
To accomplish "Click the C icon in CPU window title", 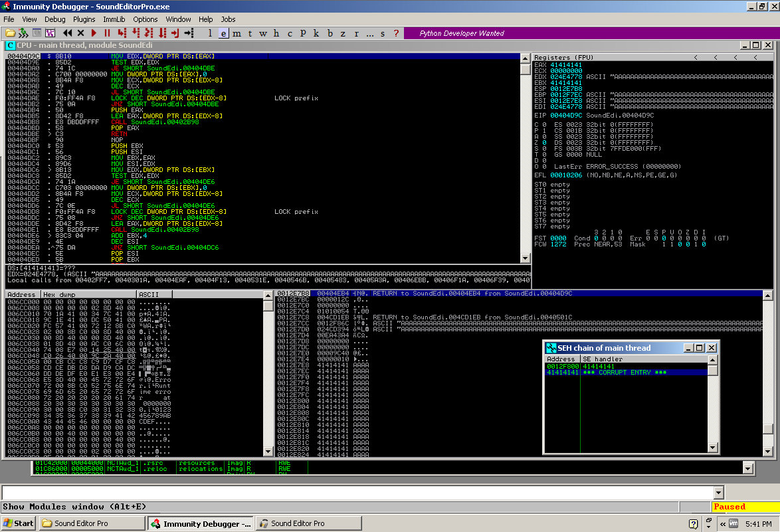I will 11,45.
